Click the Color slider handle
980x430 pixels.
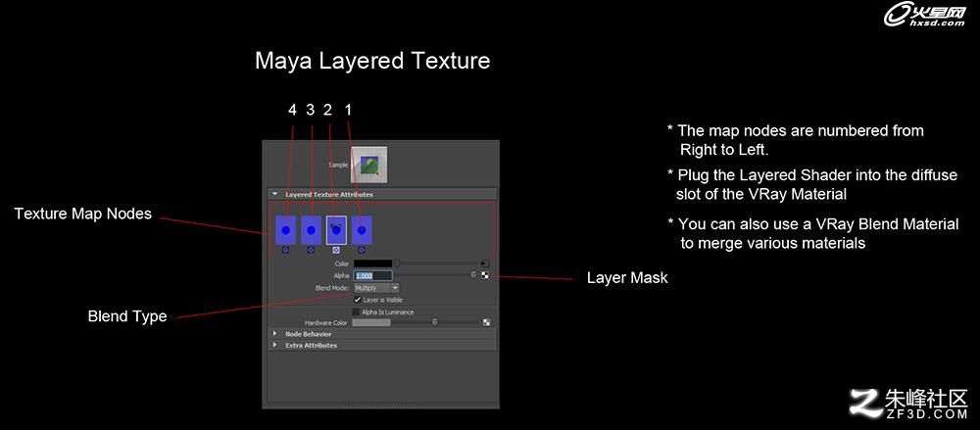click(x=396, y=263)
